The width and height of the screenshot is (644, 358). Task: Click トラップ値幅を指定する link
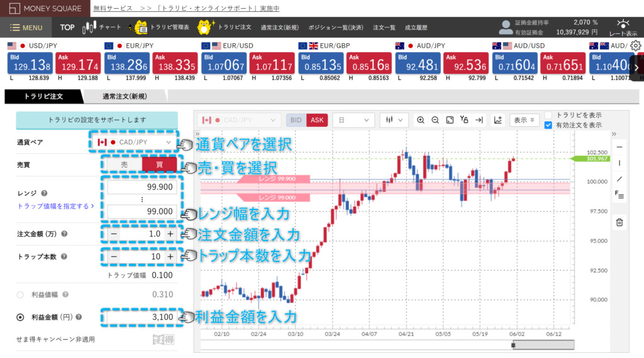coord(55,206)
